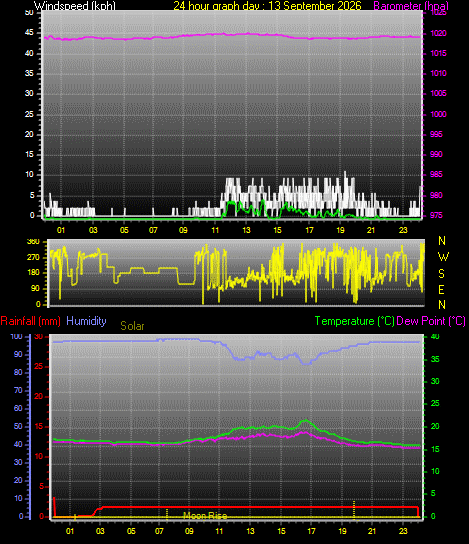The image size is (469, 544).
Task: Select the Rainfall (mm) legend label
Action: tap(31, 321)
